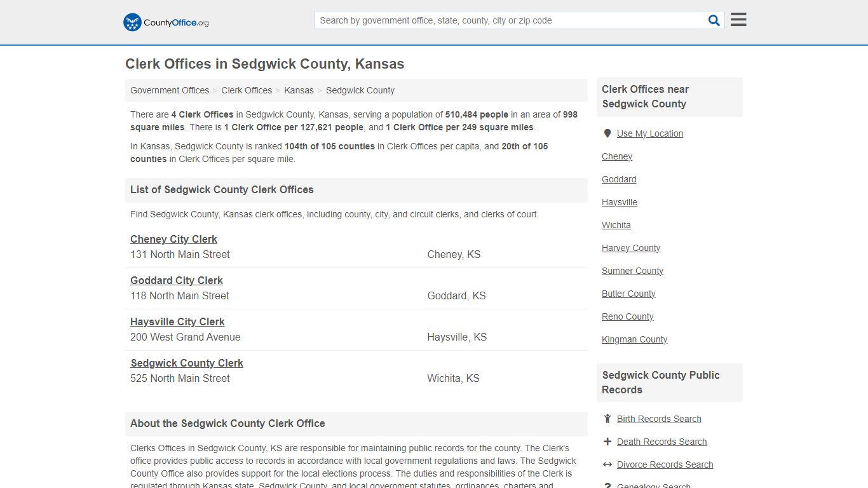Open Death Records Search link
This screenshot has height=488, width=868.
tap(661, 442)
